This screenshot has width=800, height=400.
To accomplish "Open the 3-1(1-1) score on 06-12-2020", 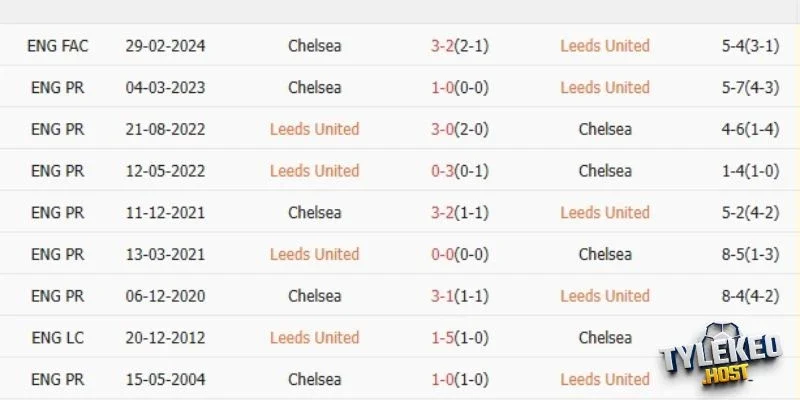I will pyautogui.click(x=458, y=296).
